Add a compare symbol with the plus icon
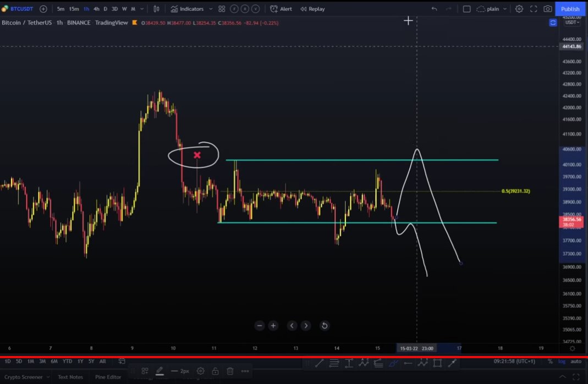 tap(43, 9)
